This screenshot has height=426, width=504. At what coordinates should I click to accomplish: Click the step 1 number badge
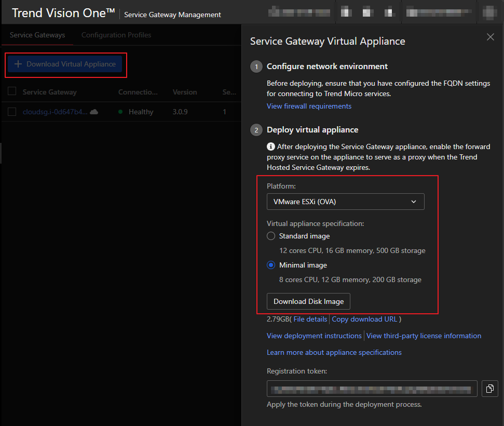(256, 67)
